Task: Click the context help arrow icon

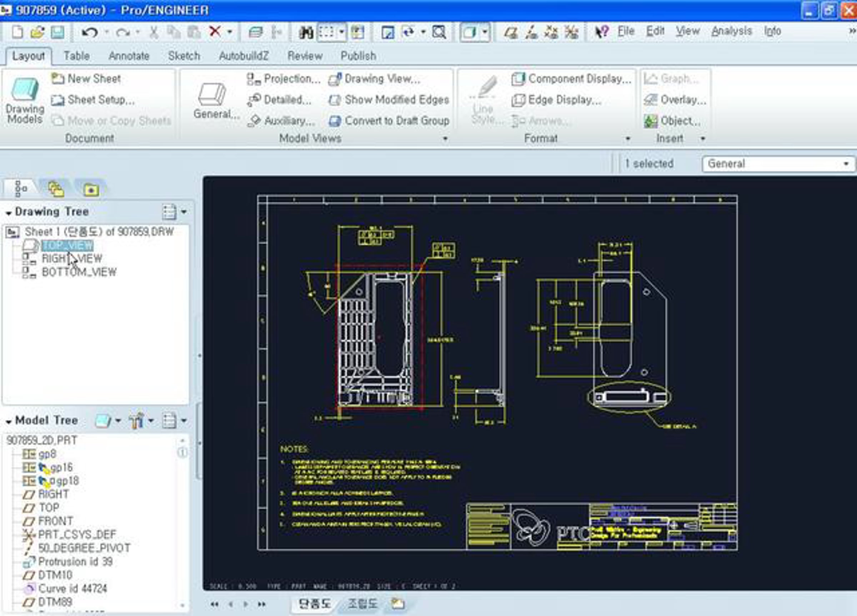Action: 602,32
